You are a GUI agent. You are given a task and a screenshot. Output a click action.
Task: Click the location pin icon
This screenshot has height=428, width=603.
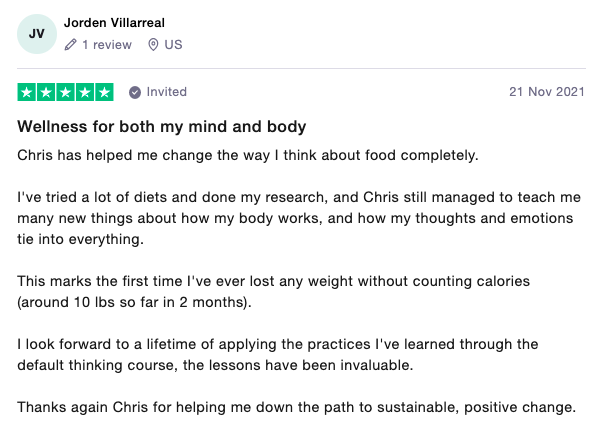coord(153,45)
